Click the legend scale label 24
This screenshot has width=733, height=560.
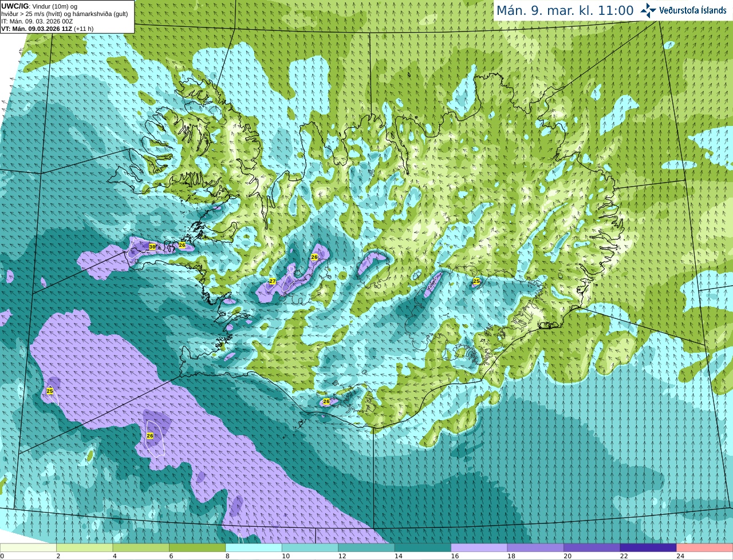[680, 556]
